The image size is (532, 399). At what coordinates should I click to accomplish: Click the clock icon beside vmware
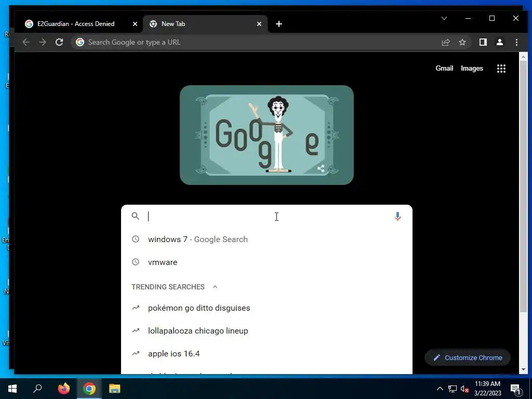point(136,262)
